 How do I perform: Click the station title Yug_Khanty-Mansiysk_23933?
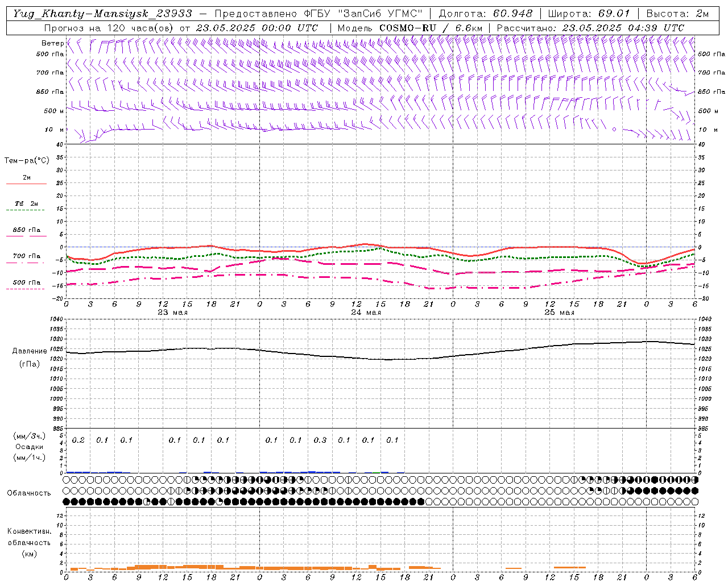click(102, 14)
